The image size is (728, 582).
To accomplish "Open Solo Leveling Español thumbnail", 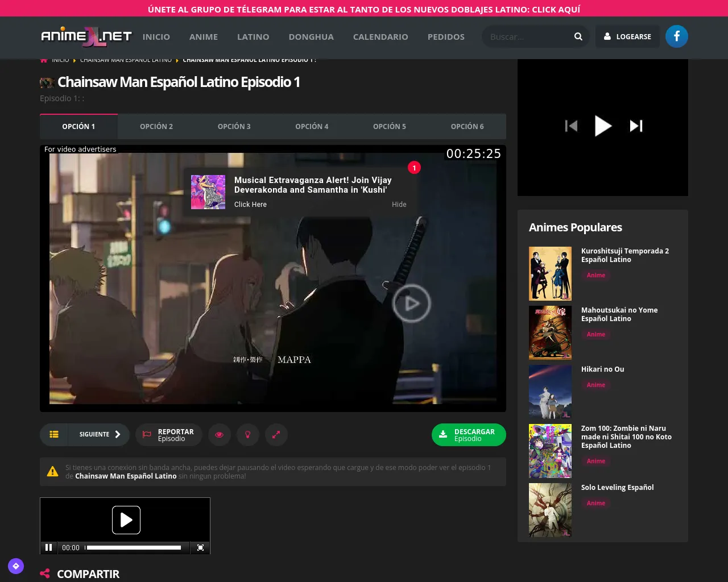I will tap(550, 510).
